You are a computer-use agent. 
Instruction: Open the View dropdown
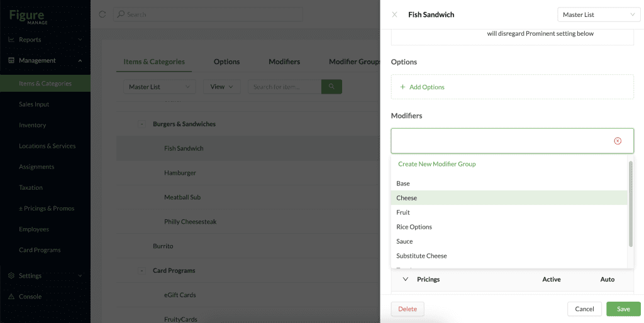click(222, 87)
